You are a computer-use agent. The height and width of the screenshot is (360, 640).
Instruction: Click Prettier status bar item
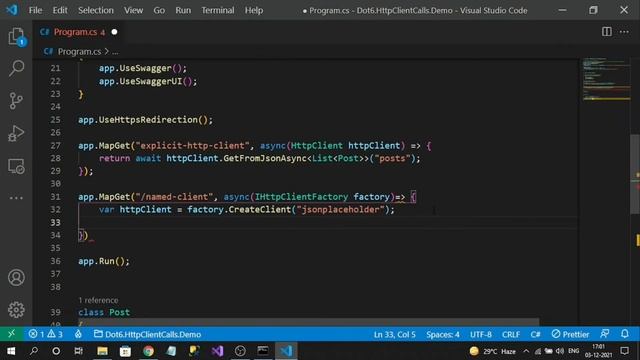tap(570, 334)
